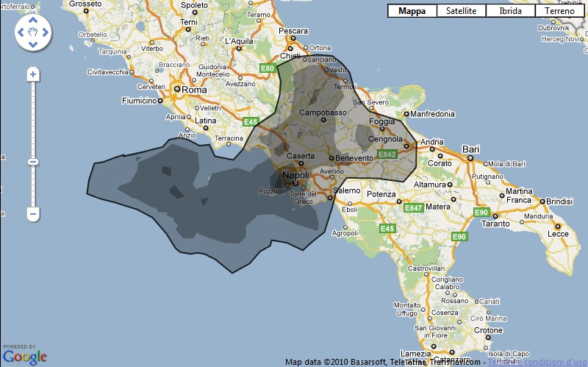Click the Bari city marker
This screenshot has width=588, height=367.
point(465,157)
